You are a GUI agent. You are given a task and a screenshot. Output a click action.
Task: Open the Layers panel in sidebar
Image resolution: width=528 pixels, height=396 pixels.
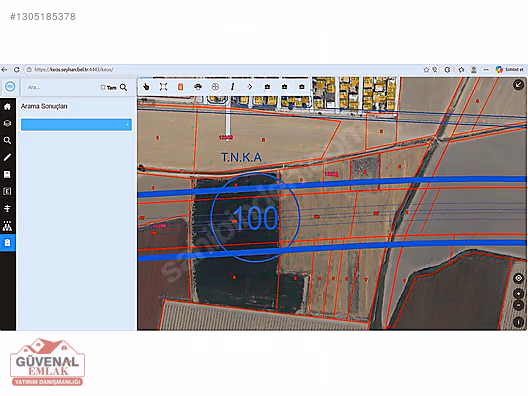pyautogui.click(x=7, y=124)
